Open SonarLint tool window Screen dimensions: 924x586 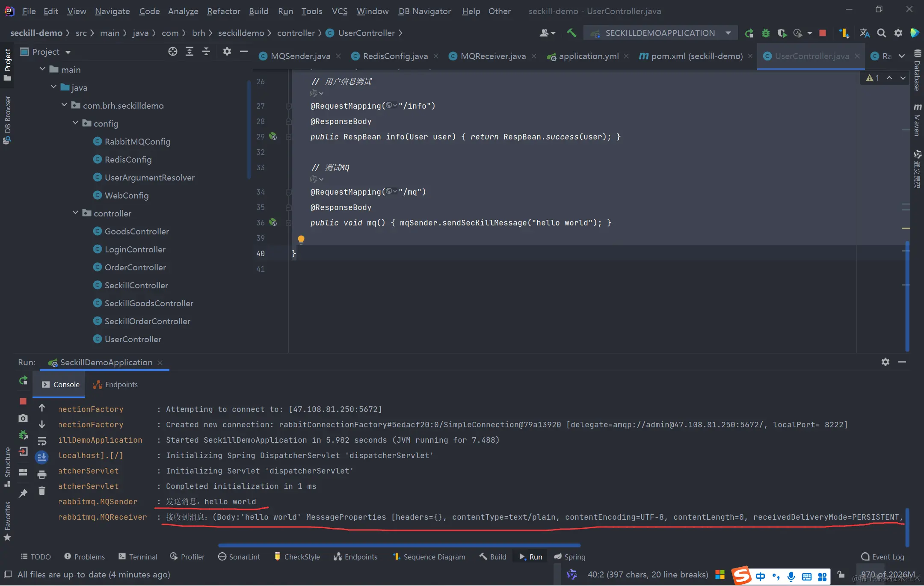[239, 556]
